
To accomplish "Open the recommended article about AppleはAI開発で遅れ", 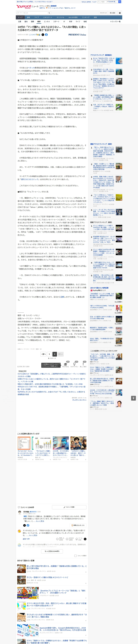I will 63,629.
